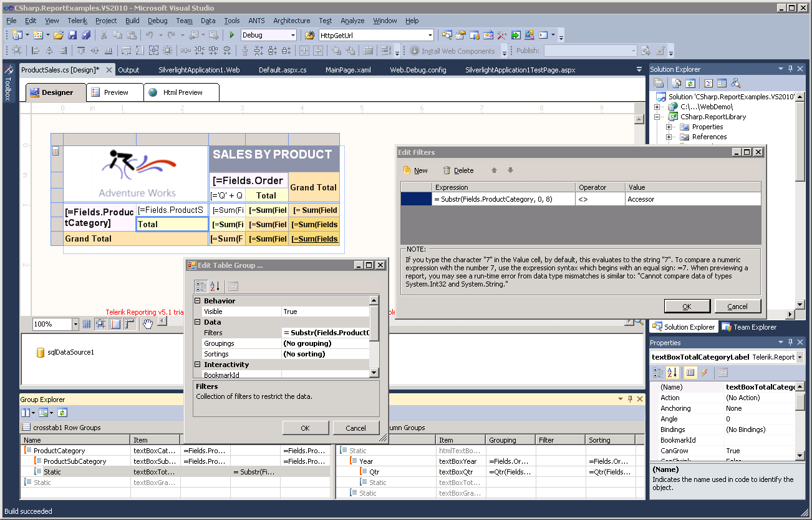Expand the References node in Solution Explorer
Screen dimensions: 812x520
point(669,137)
